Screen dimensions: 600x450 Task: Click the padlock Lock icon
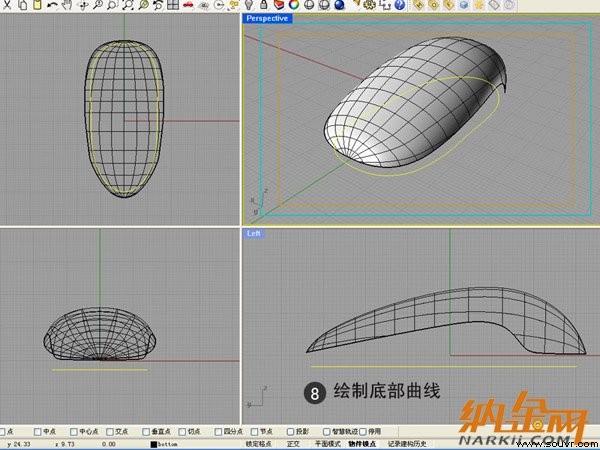click(264, 5)
